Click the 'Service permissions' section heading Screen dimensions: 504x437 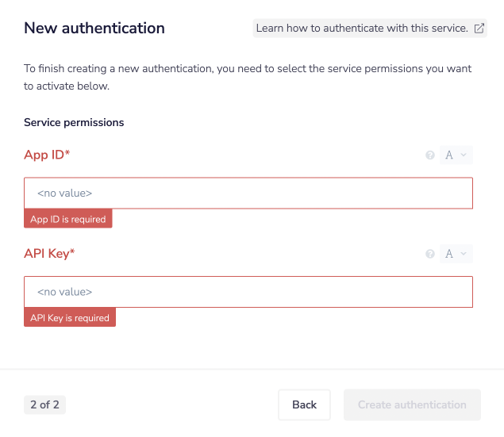pyautogui.click(x=74, y=123)
